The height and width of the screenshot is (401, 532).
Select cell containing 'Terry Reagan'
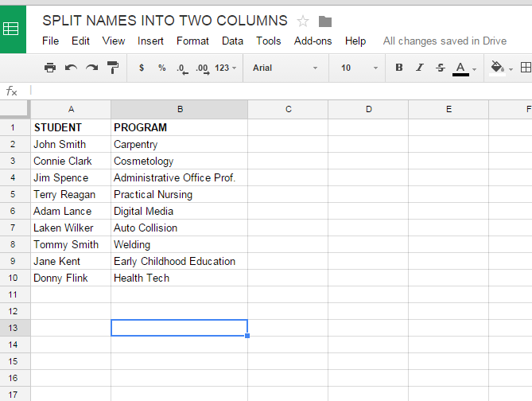[71, 194]
